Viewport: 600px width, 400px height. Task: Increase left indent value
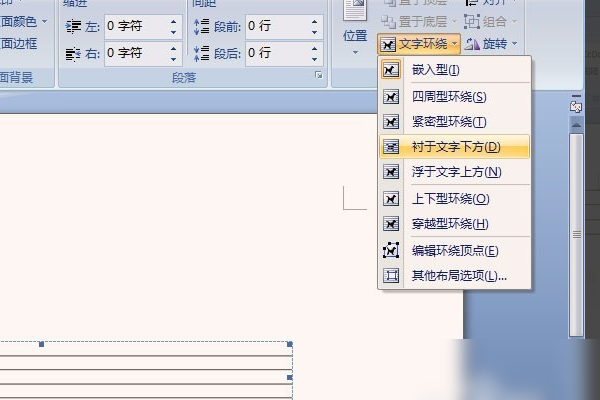pyautogui.click(x=174, y=21)
